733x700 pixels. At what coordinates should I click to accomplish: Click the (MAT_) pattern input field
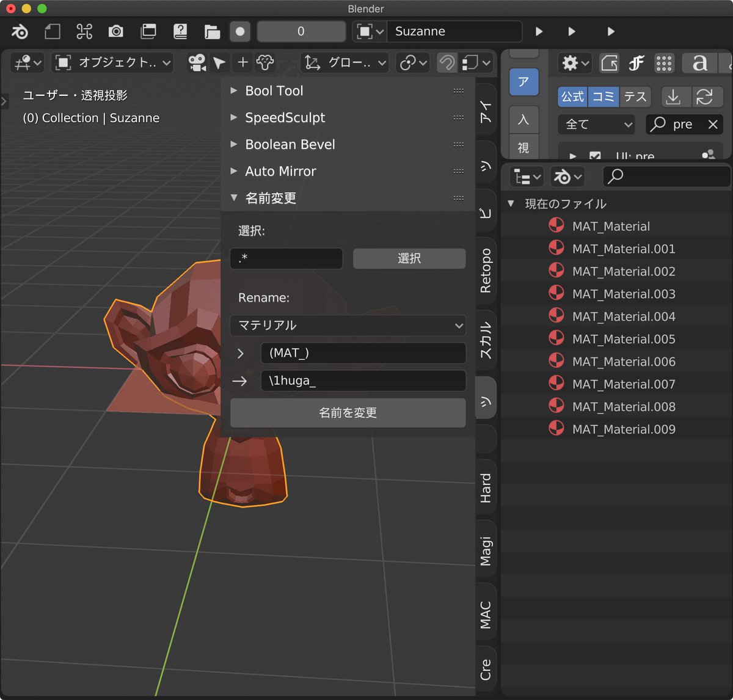[363, 353]
